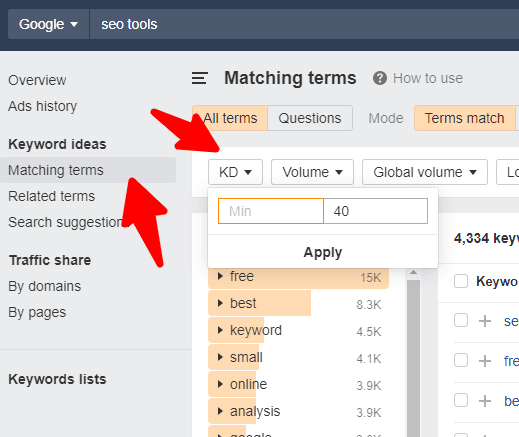
Task: Select the 'keyword' term group
Action: [298, 330]
